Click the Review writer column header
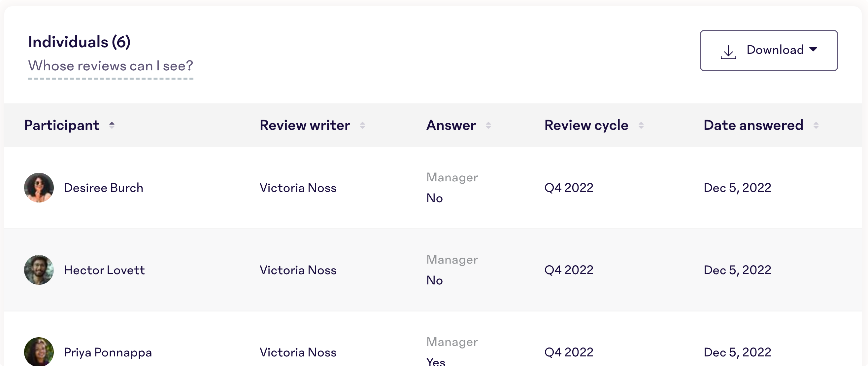The image size is (868, 366). click(x=305, y=126)
